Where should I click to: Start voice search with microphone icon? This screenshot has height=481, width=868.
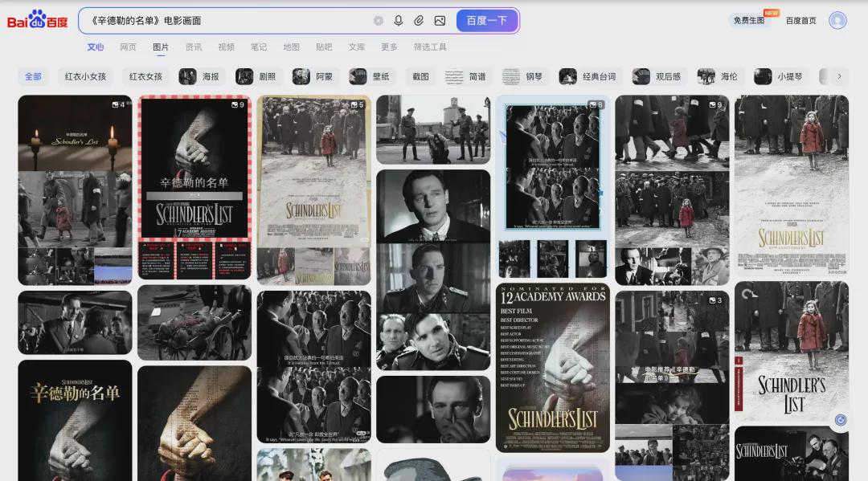[x=398, y=20]
